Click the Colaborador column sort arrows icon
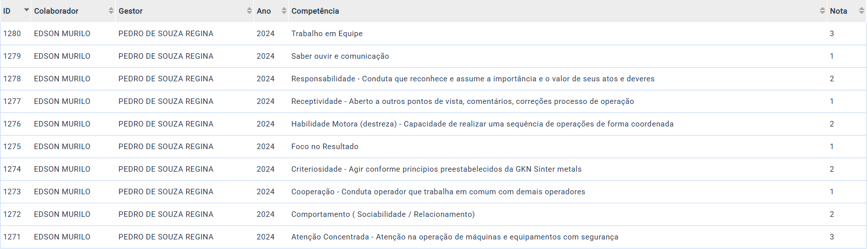 pos(111,11)
